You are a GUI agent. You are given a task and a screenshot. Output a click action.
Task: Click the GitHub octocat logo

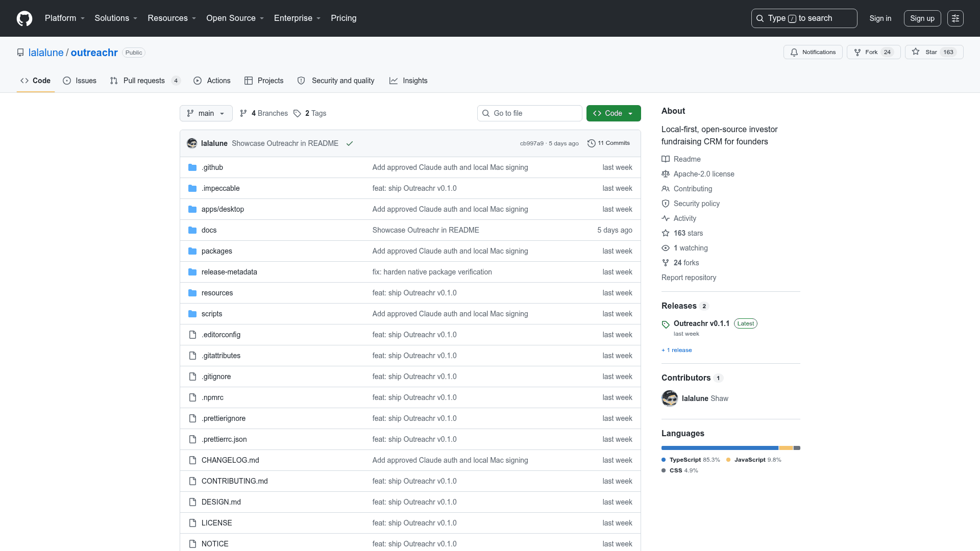(24, 18)
